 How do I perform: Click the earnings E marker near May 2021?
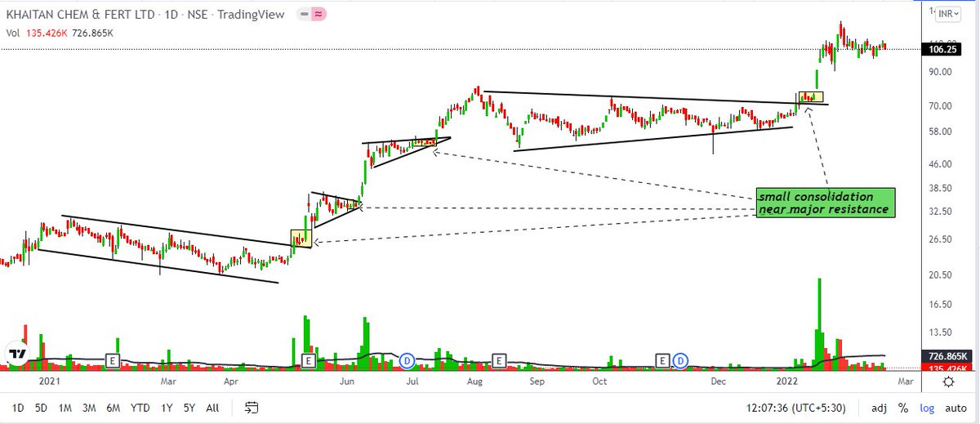pos(309,359)
